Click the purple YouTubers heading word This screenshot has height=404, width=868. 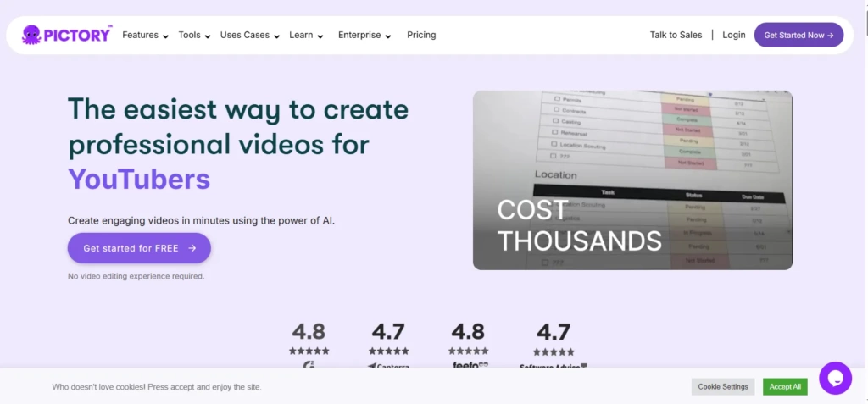click(139, 180)
